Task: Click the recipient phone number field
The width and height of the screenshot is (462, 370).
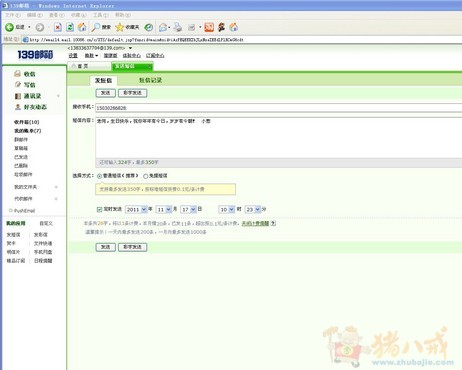Action: pos(279,108)
